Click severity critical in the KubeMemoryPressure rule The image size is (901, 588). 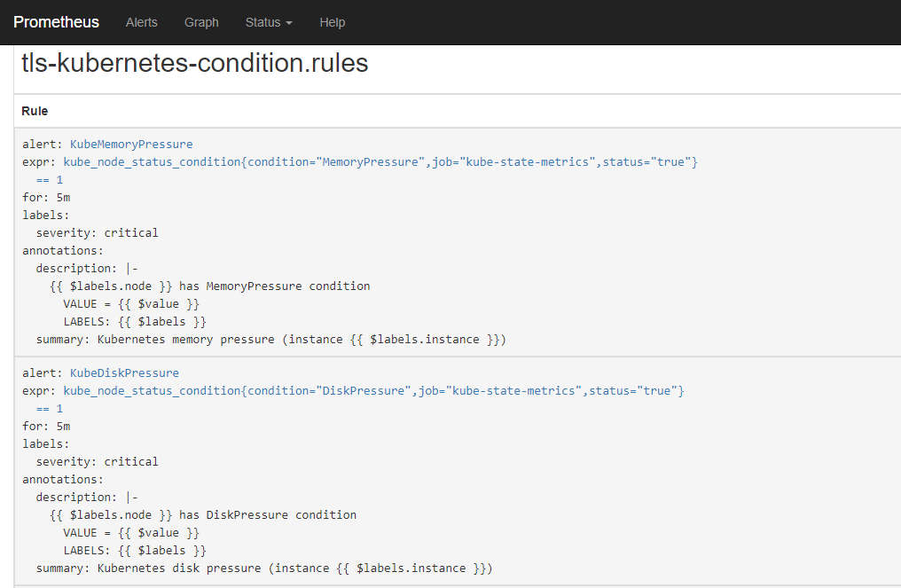[97, 232]
